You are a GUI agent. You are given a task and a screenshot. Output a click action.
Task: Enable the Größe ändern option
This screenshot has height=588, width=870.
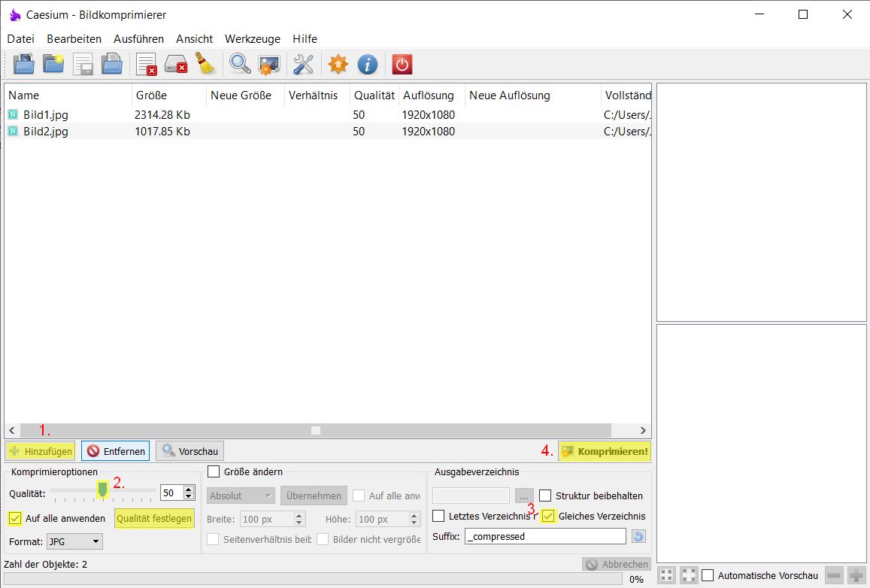click(213, 471)
